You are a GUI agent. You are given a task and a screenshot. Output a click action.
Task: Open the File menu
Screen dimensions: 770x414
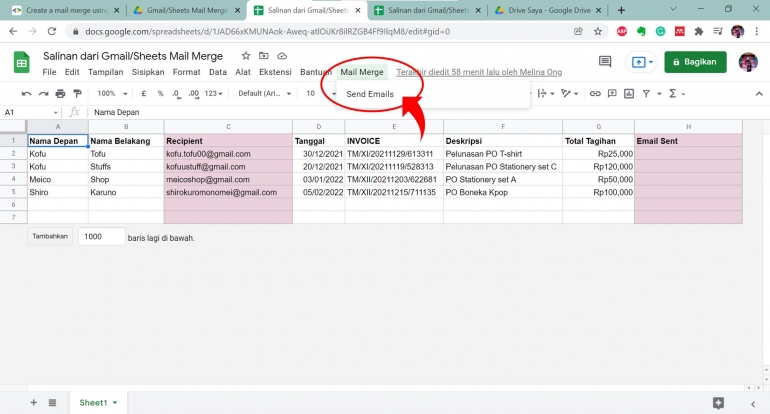coord(49,72)
